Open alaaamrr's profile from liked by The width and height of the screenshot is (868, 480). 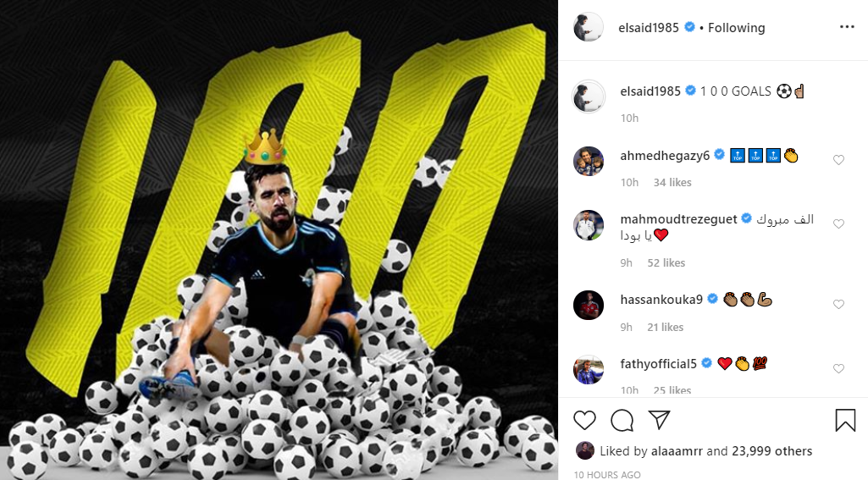[x=677, y=451]
